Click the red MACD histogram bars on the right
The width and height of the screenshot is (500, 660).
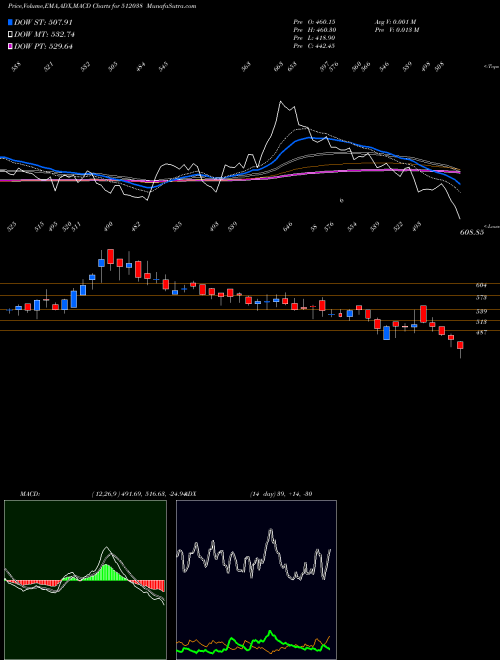coord(149,585)
